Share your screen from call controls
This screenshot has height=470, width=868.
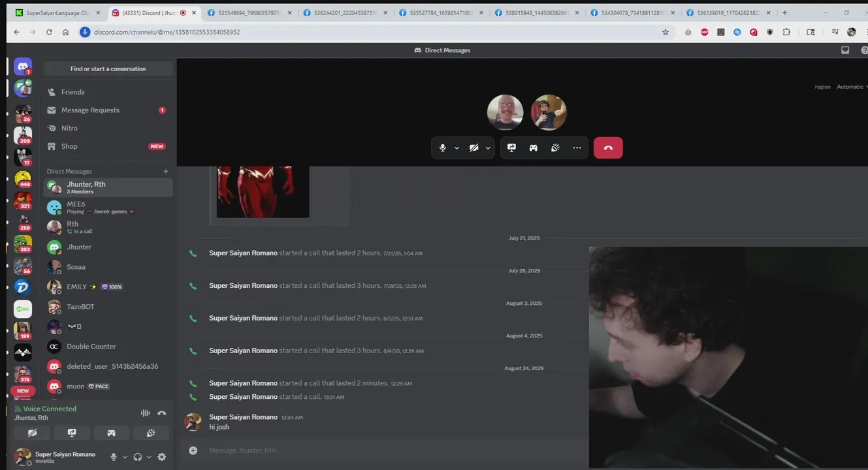click(511, 148)
